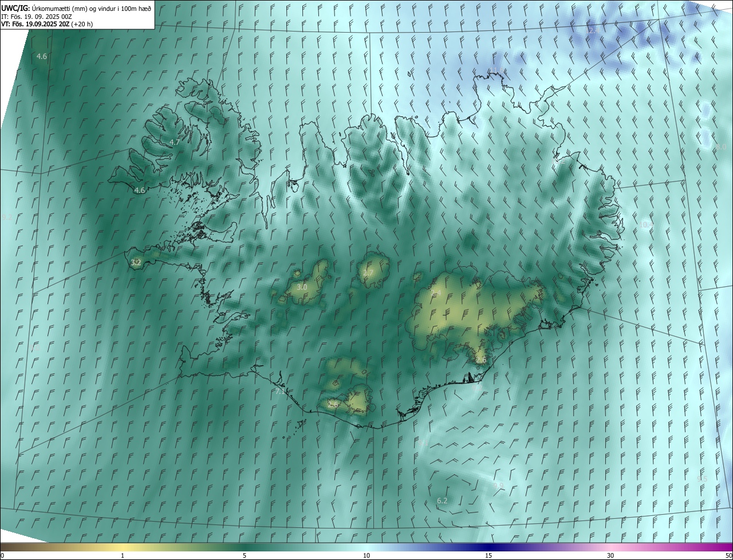This screenshot has width=733, height=560.
Task: Click the colorbar tick label 15
Action: pos(488,555)
